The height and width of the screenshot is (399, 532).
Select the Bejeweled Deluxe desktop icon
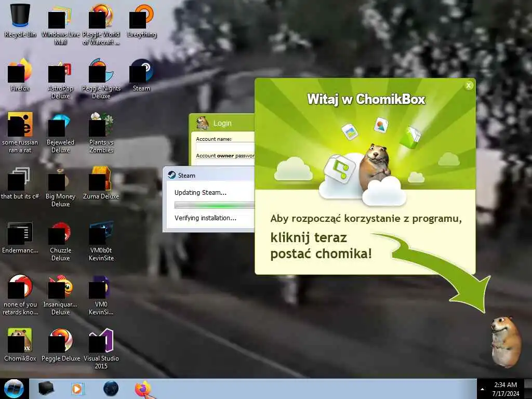click(60, 132)
